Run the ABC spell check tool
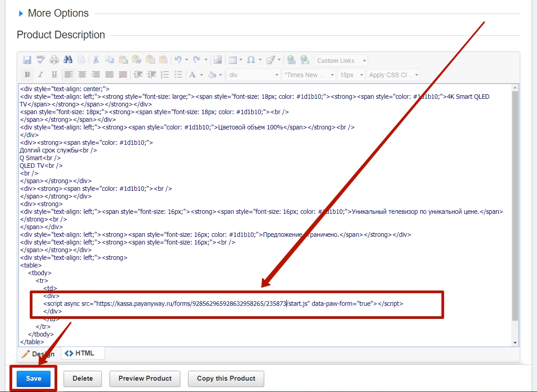 click(41, 60)
